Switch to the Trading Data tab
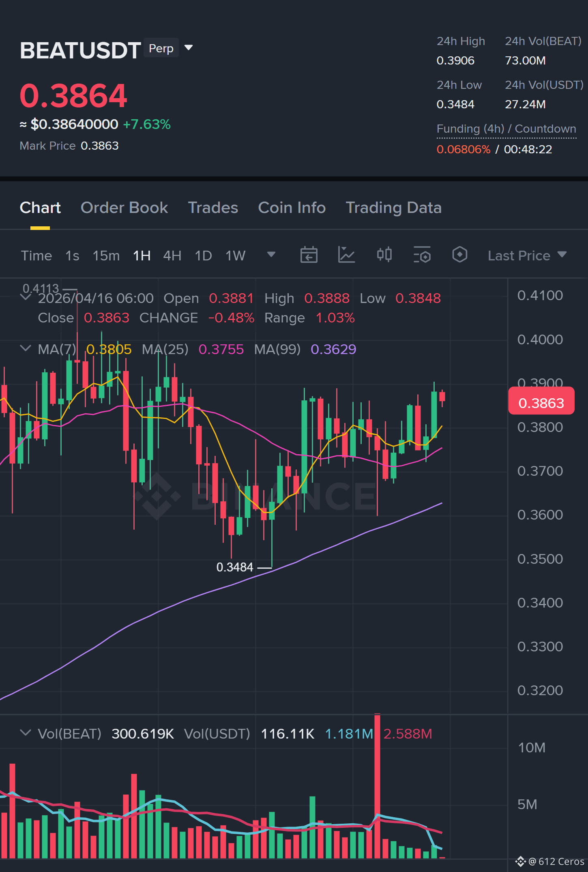Image resolution: width=588 pixels, height=872 pixels. (393, 208)
